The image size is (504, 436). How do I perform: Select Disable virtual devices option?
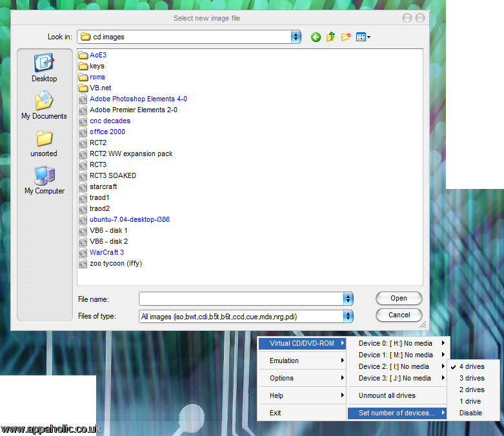tap(474, 413)
